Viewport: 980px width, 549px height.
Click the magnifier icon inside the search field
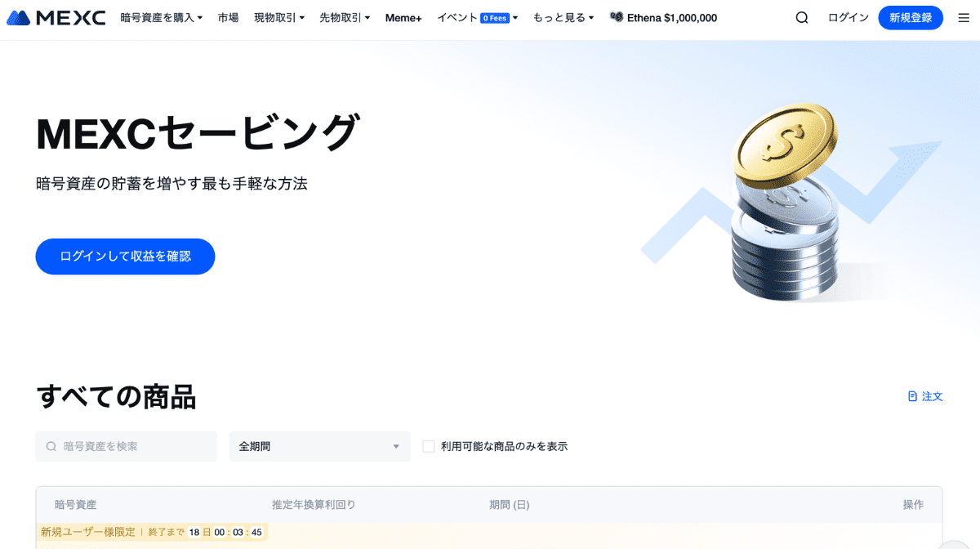pos(50,446)
